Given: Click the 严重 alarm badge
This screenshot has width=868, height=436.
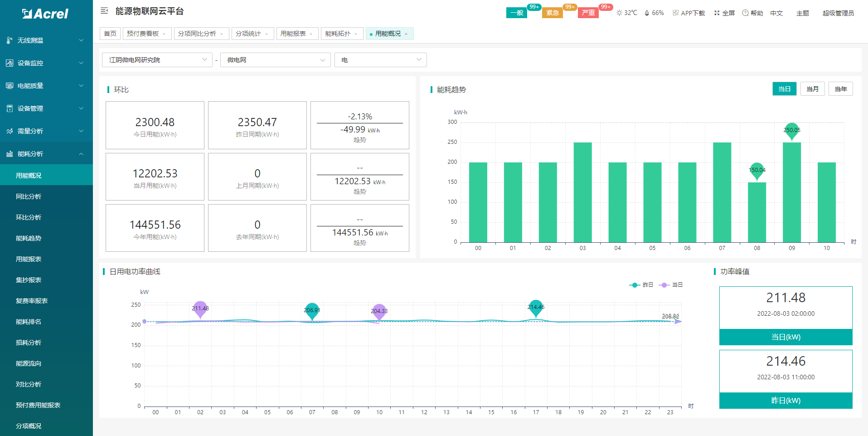Looking at the screenshot, I should (588, 13).
